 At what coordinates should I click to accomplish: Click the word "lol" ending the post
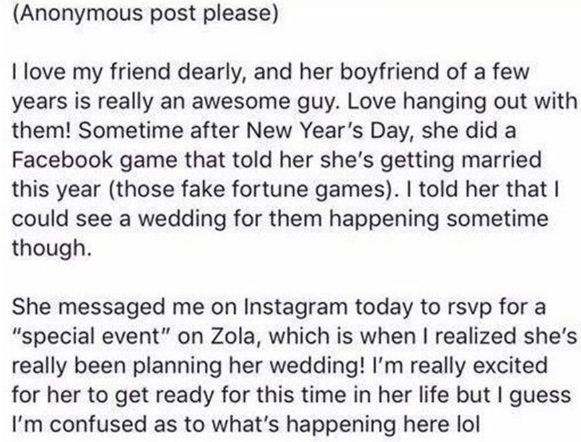tap(467, 424)
